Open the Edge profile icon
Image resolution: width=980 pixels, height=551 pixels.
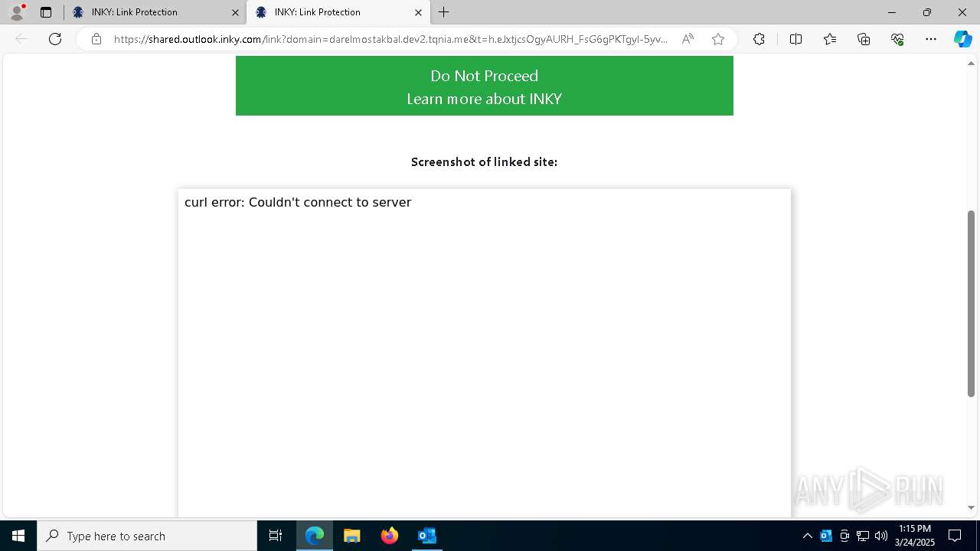17,12
